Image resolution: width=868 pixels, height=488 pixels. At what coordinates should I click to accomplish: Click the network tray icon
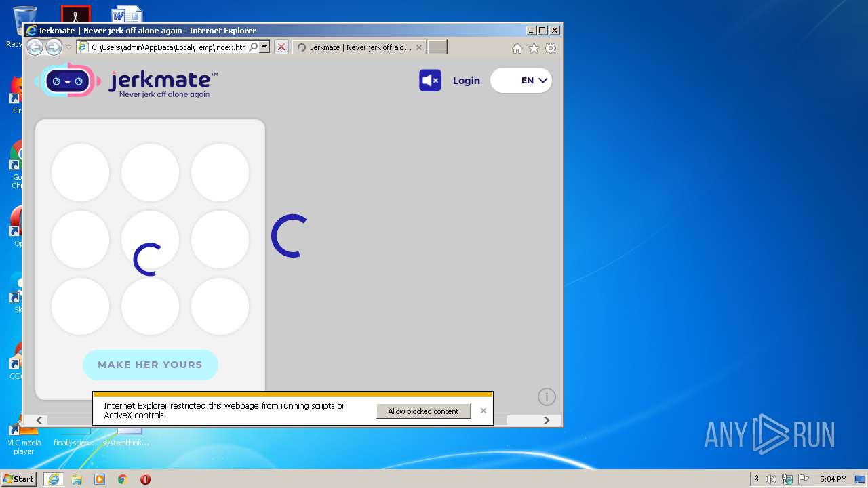[x=787, y=479]
